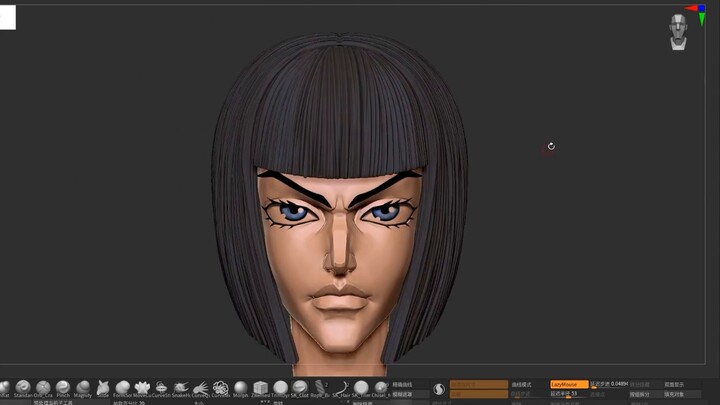Viewport: 720px width, 405px height.
Task: Toggle the LazyMouse button
Action: (569, 384)
